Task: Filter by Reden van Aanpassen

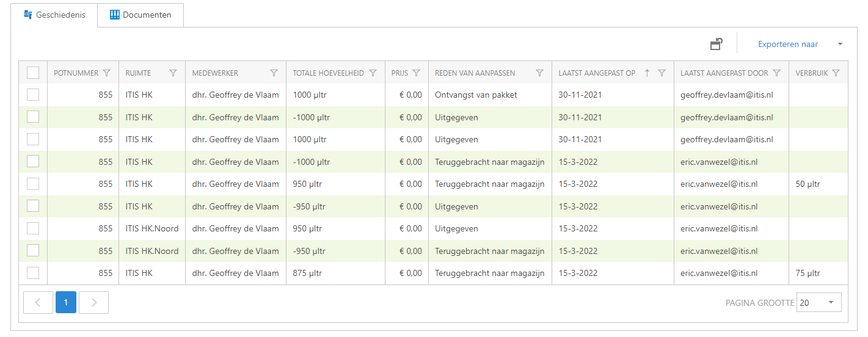Action: tap(539, 73)
